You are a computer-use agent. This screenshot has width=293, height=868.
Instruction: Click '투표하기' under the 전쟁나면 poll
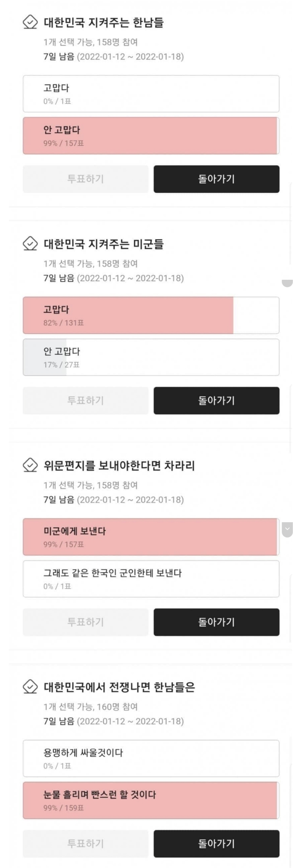(85, 843)
